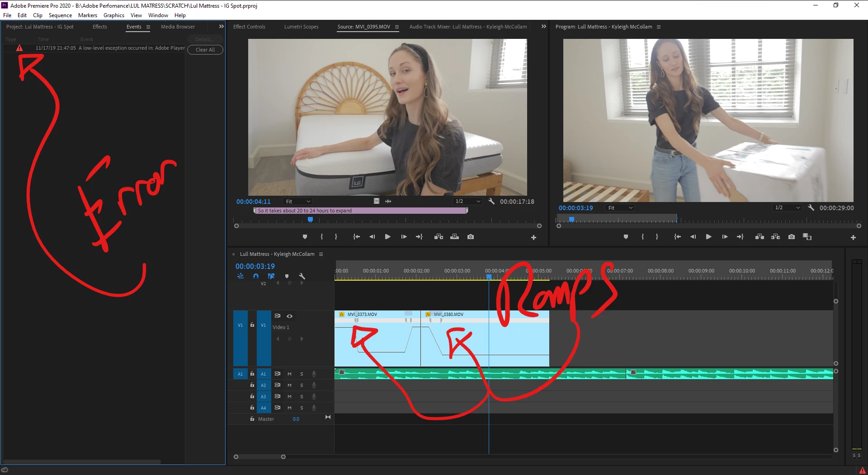This screenshot has width=868, height=475.
Task: Mark Out point in Source monitor
Action: coord(336,237)
